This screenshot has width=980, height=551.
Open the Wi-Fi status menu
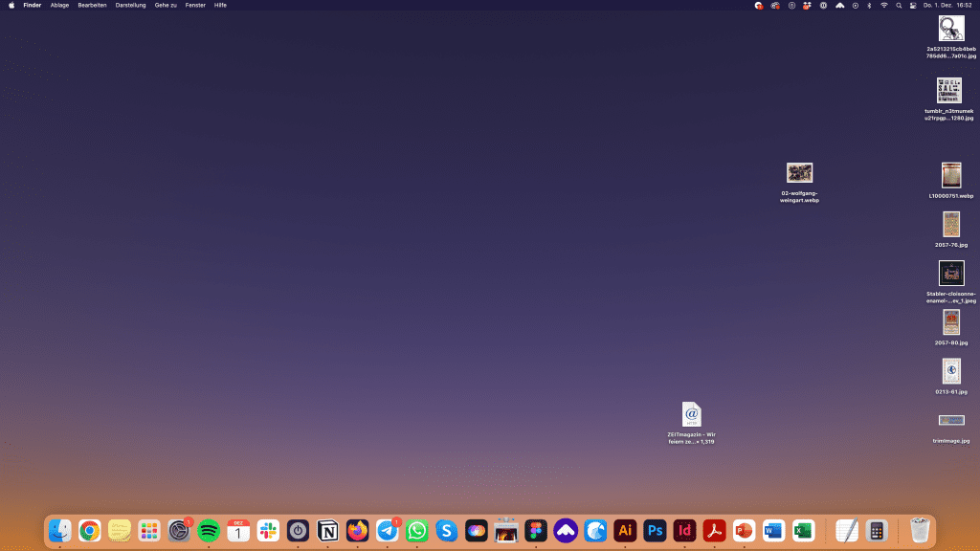pyautogui.click(x=884, y=5)
